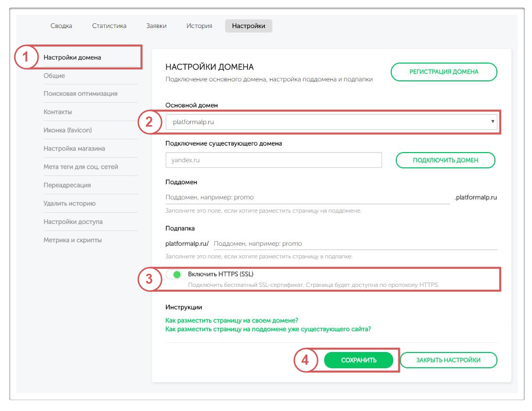
Task: Select the Настройки tab
Action: (248, 26)
